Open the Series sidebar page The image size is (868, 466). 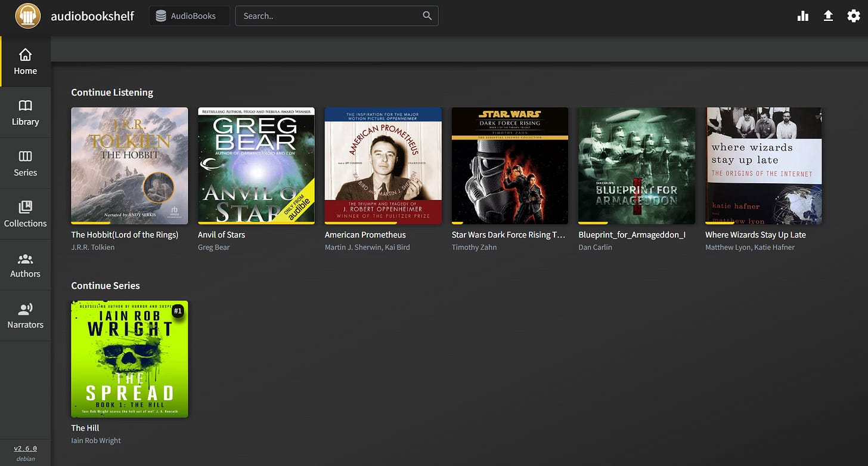point(26,163)
